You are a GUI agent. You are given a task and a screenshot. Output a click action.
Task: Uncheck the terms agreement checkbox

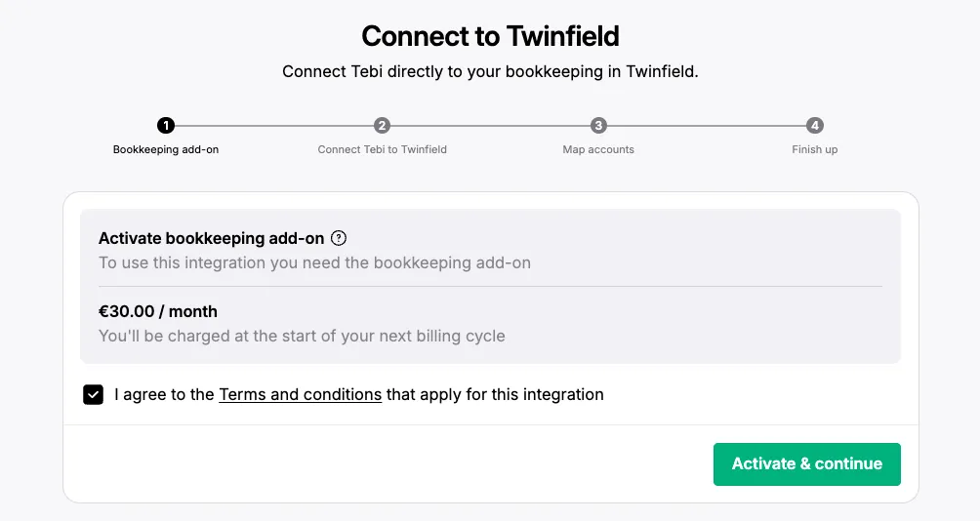94,395
